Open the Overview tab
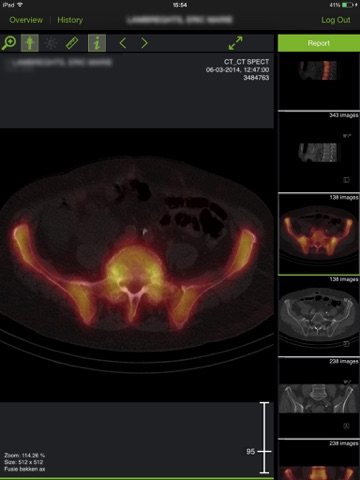This screenshot has height=480, width=360. coord(26,20)
